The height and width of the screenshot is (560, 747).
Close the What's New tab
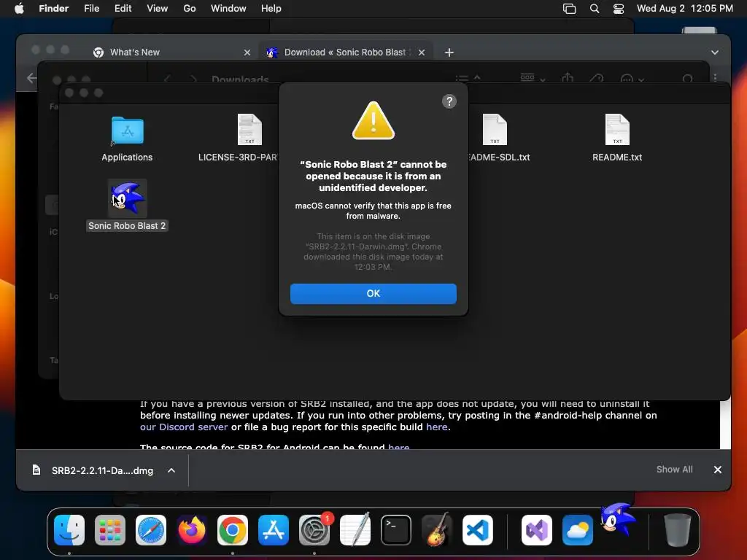(247, 52)
